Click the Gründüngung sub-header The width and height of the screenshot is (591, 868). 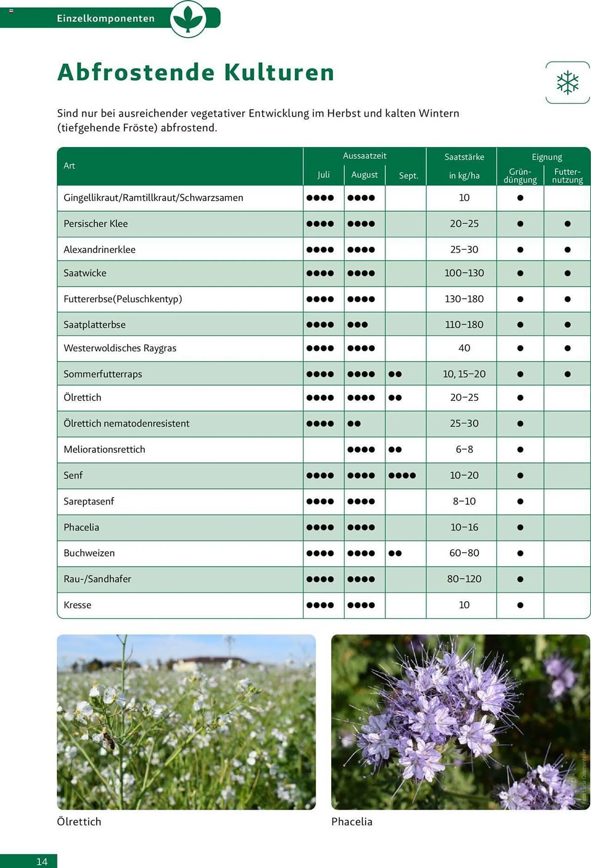520,176
